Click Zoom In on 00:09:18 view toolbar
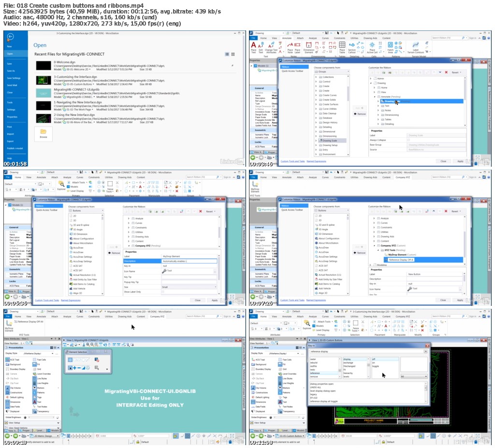495x448 pixels. pyautogui.click(x=88, y=345)
